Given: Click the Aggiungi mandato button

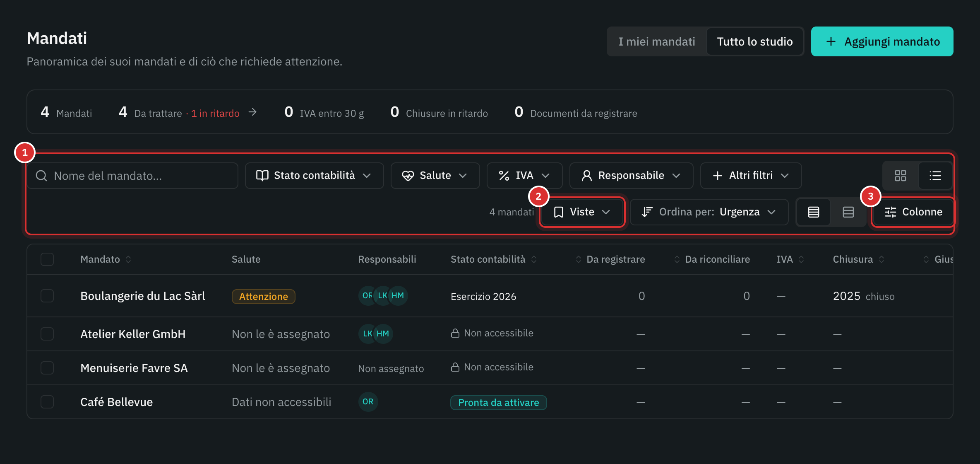Looking at the screenshot, I should (x=882, y=41).
